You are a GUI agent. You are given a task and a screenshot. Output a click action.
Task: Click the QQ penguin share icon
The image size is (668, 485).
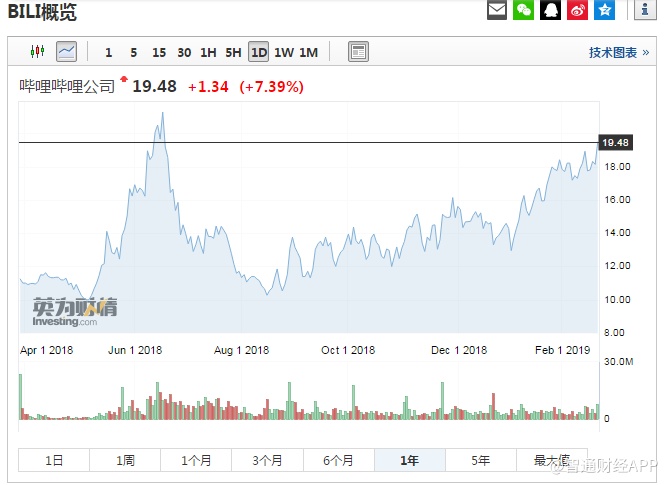551,11
